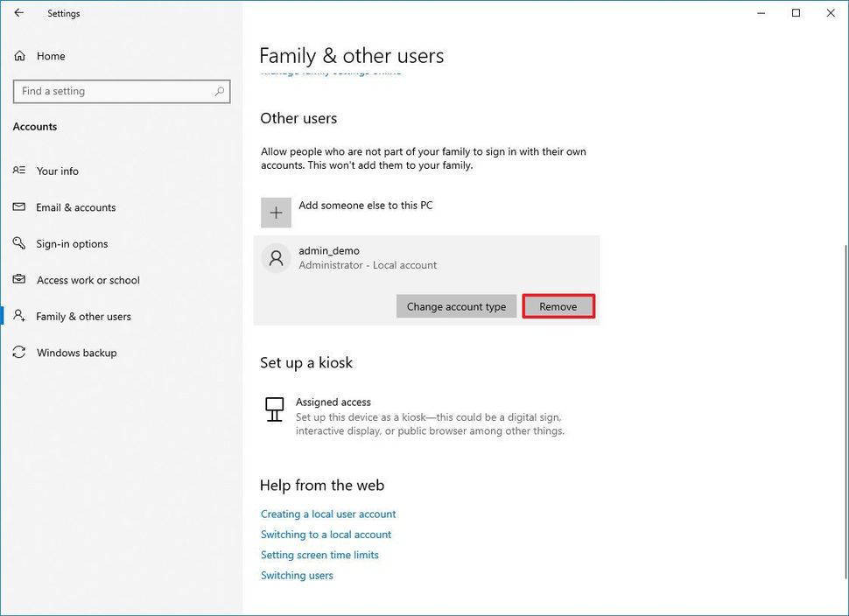This screenshot has height=616, width=849.
Task: Click the Sign-in options key icon
Action: pyautogui.click(x=19, y=244)
